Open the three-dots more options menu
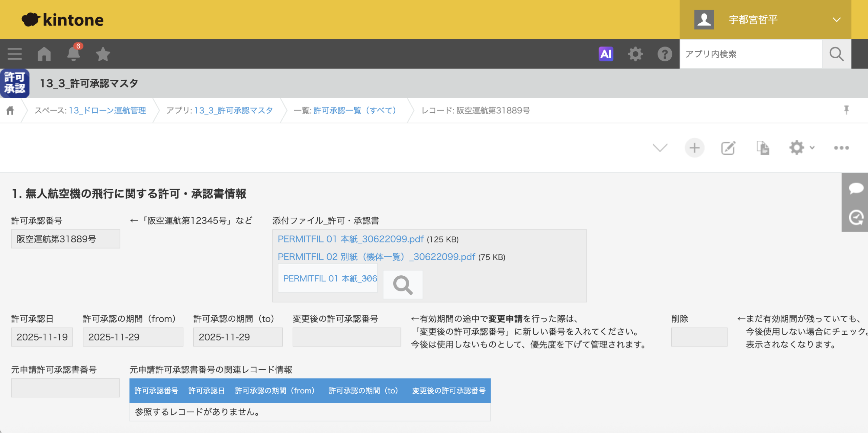 point(841,148)
